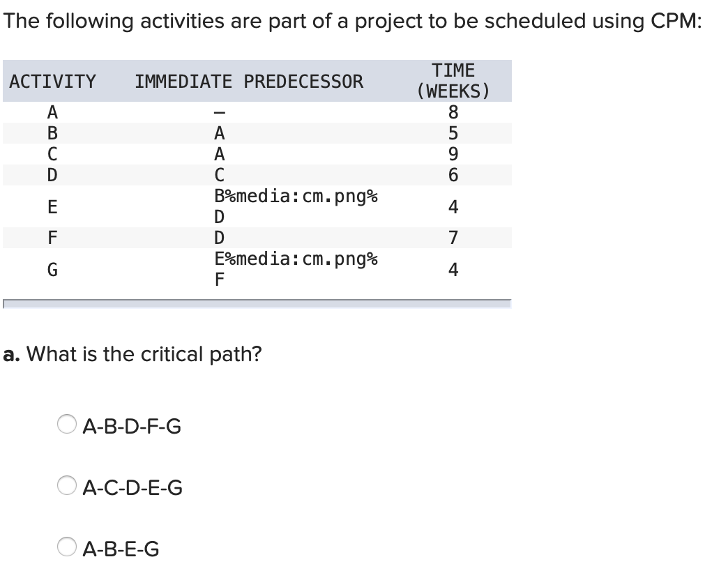Click the horizontal scrollbar below the table

[258, 301]
